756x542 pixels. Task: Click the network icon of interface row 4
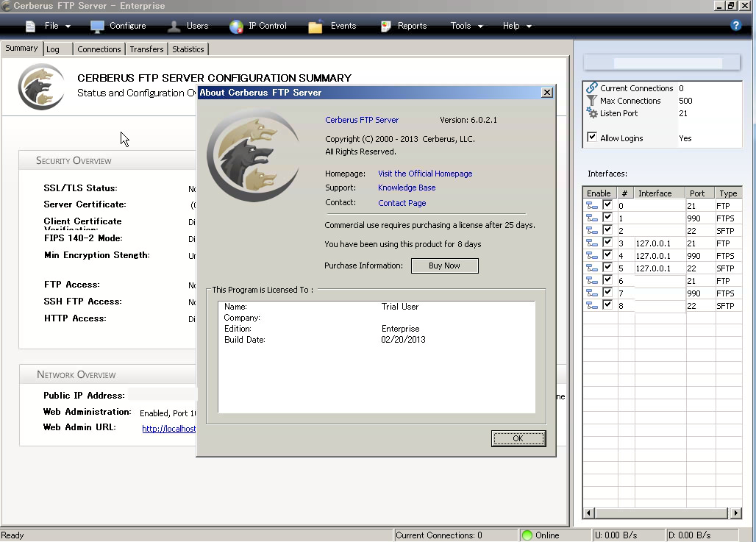coord(591,256)
